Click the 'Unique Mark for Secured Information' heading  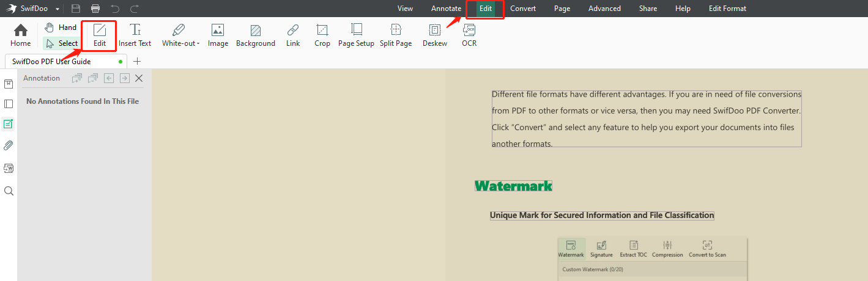click(602, 215)
